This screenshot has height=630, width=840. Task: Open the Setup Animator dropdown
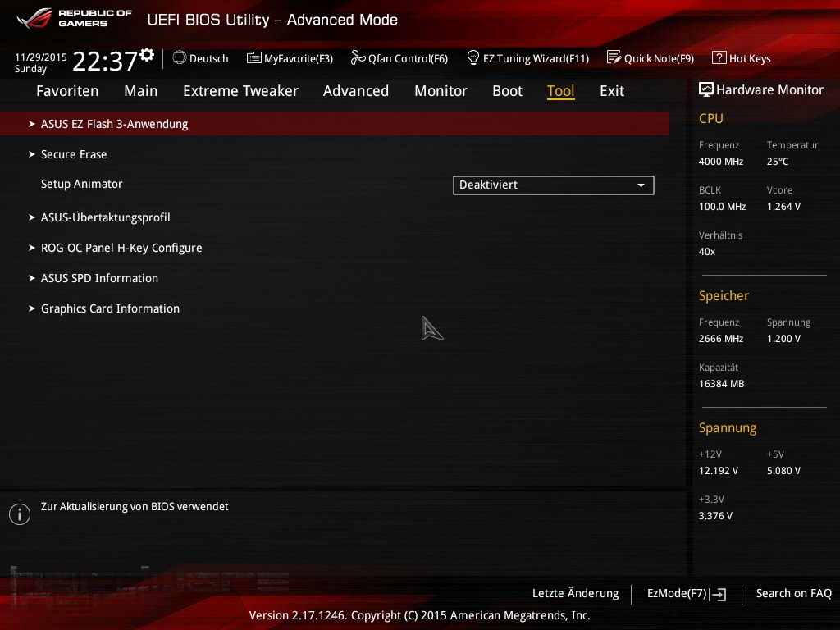(x=554, y=185)
